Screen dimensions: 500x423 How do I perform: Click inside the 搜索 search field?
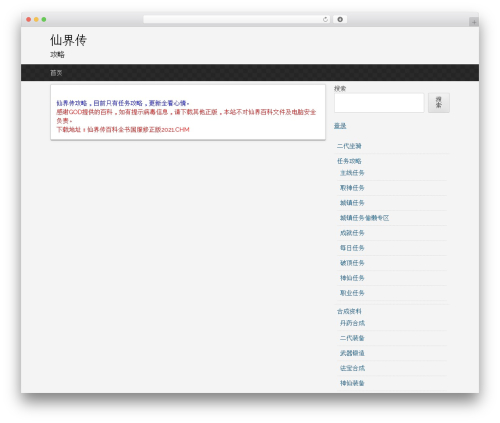(x=379, y=103)
